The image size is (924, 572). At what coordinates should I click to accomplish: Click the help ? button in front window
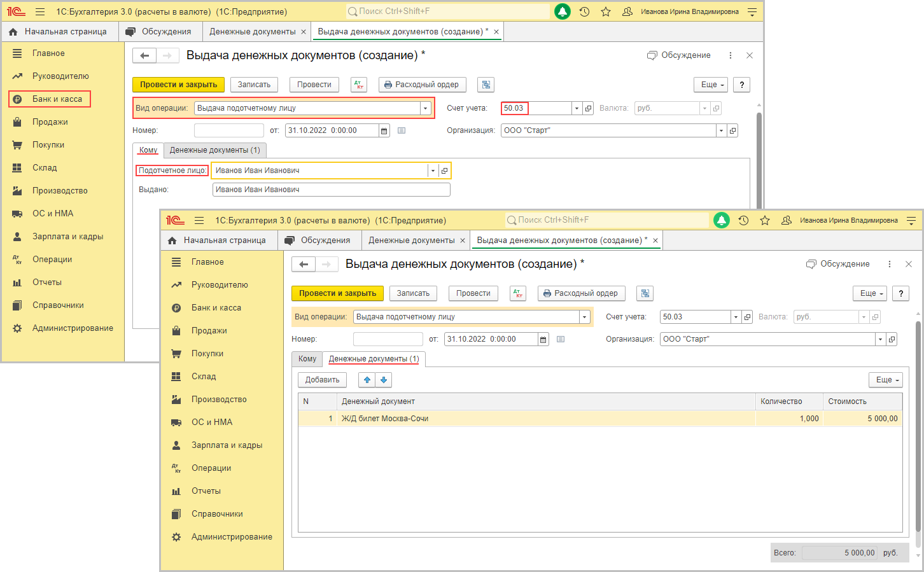[900, 293]
